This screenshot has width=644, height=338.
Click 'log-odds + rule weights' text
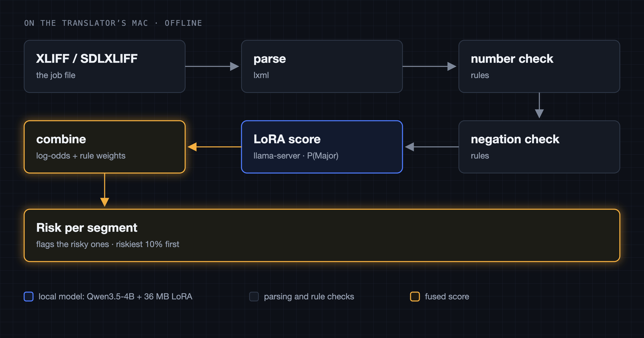(x=81, y=156)
